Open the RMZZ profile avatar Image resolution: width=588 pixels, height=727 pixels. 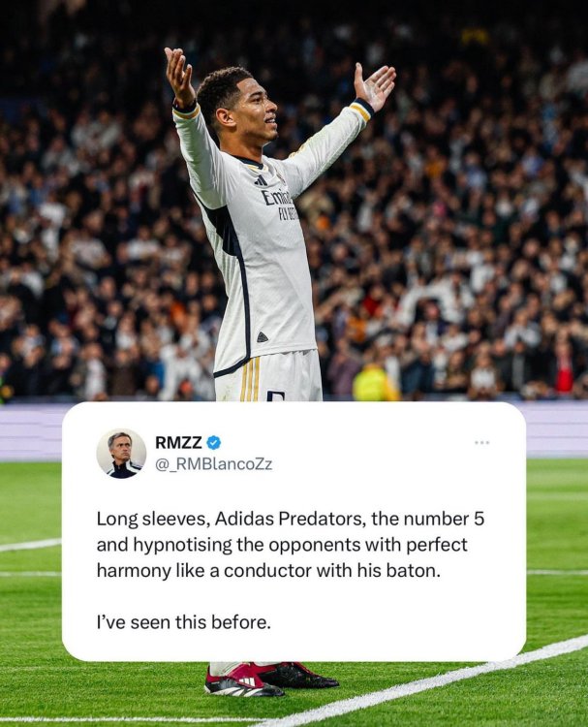121,453
